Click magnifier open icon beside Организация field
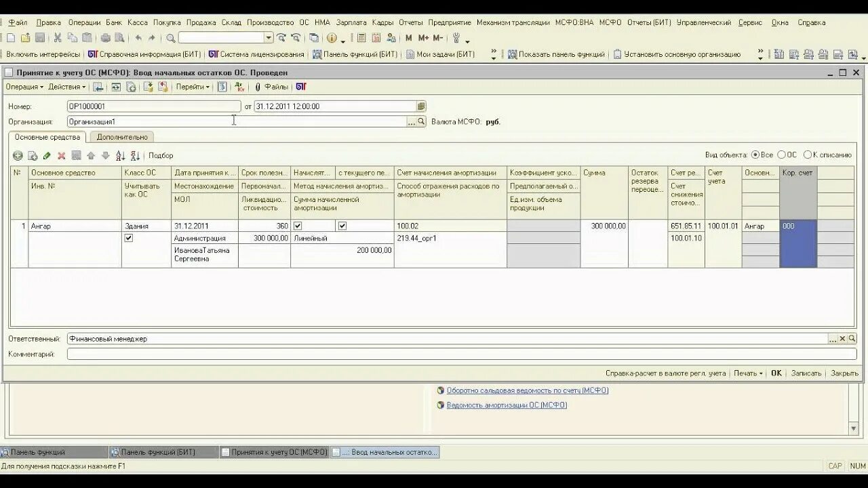Screen dimensions: 868x488 (x=421, y=122)
